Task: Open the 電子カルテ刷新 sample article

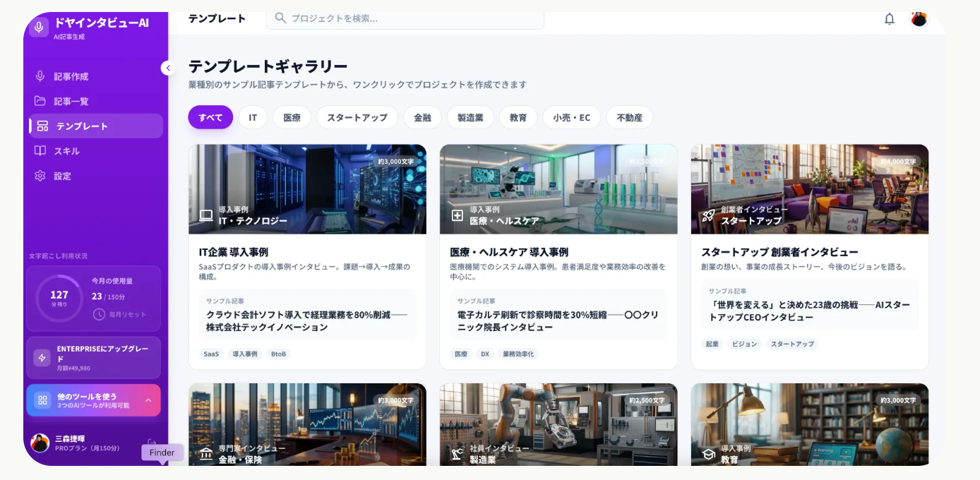Action: [x=558, y=314]
